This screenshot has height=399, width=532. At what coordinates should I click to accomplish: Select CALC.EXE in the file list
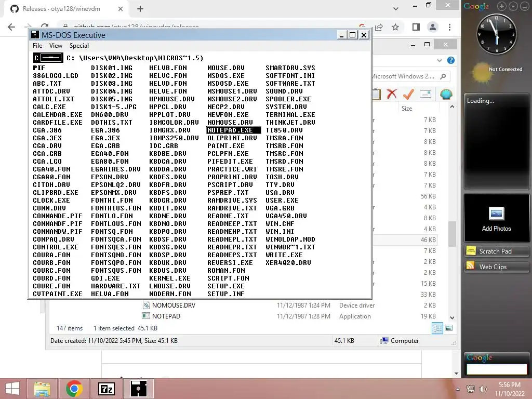coord(49,107)
